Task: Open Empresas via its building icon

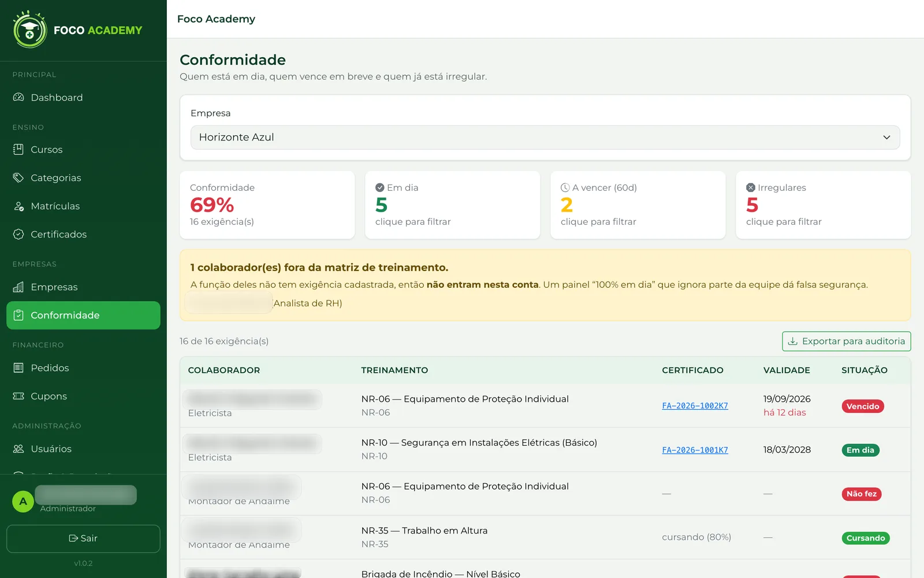Action: [x=18, y=287]
